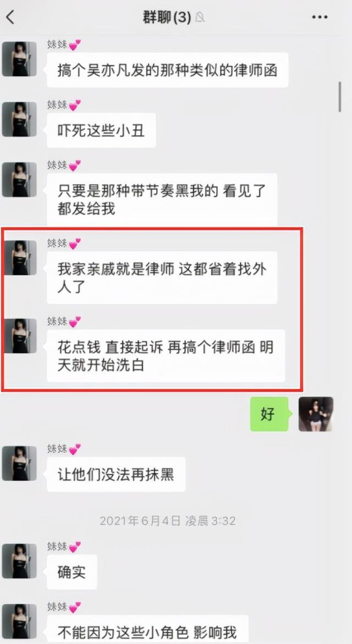Screen dimensions: 352x644
Task: Select the 让他们没法再抹黑 bubble
Action: click(x=116, y=474)
